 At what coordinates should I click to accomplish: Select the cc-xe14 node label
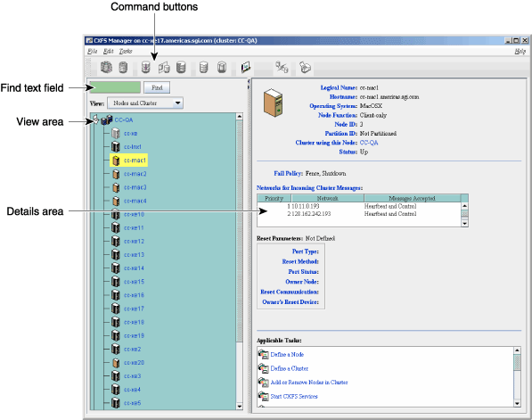[134, 268]
